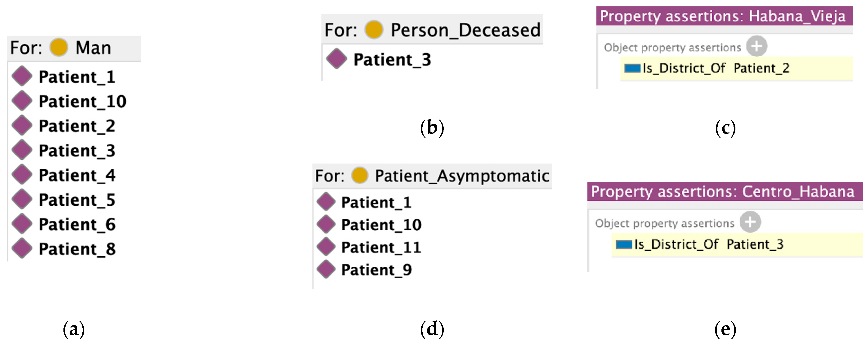Image resolution: width=868 pixels, height=346 pixels.
Task: Click the blue property icon before Is_District_Of Patient_2
Action: click(632, 68)
